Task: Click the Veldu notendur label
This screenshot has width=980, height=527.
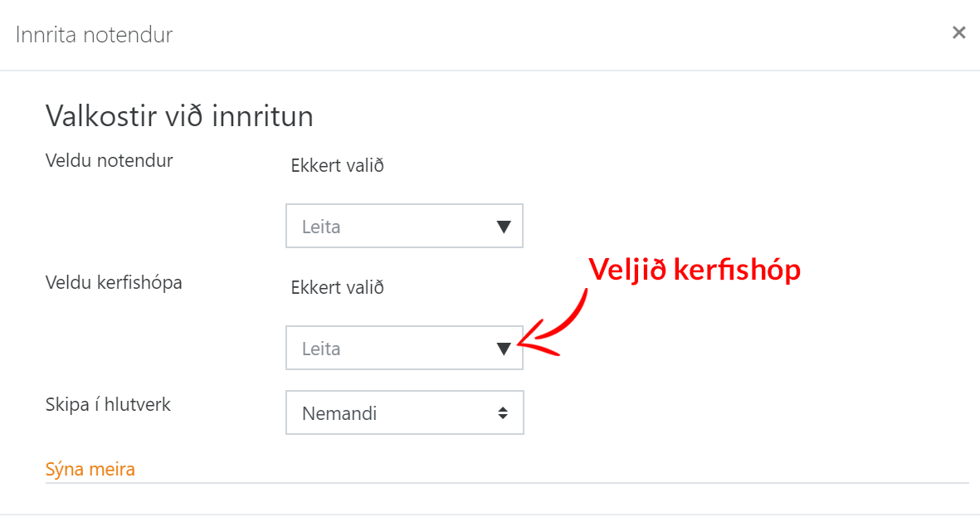Action: coord(109,161)
